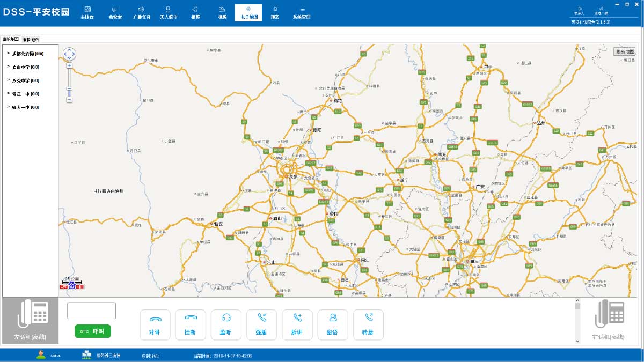Click the phone number input field
Image resolution: width=644 pixels, height=362 pixels.
[91, 311]
